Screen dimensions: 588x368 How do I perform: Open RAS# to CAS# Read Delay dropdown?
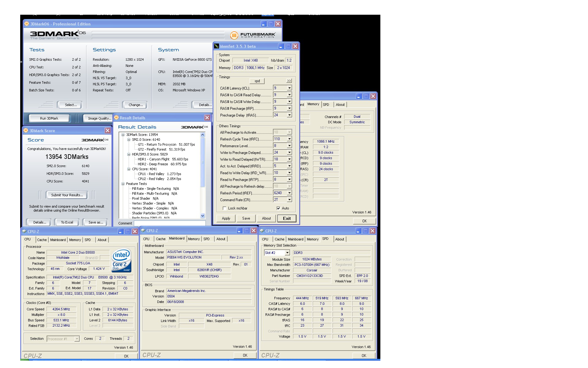289,95
